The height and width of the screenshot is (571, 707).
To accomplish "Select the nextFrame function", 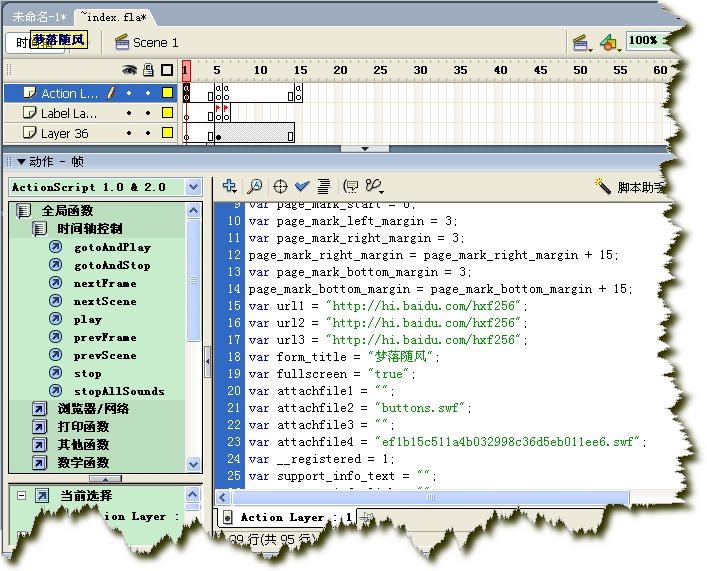I will (105, 283).
